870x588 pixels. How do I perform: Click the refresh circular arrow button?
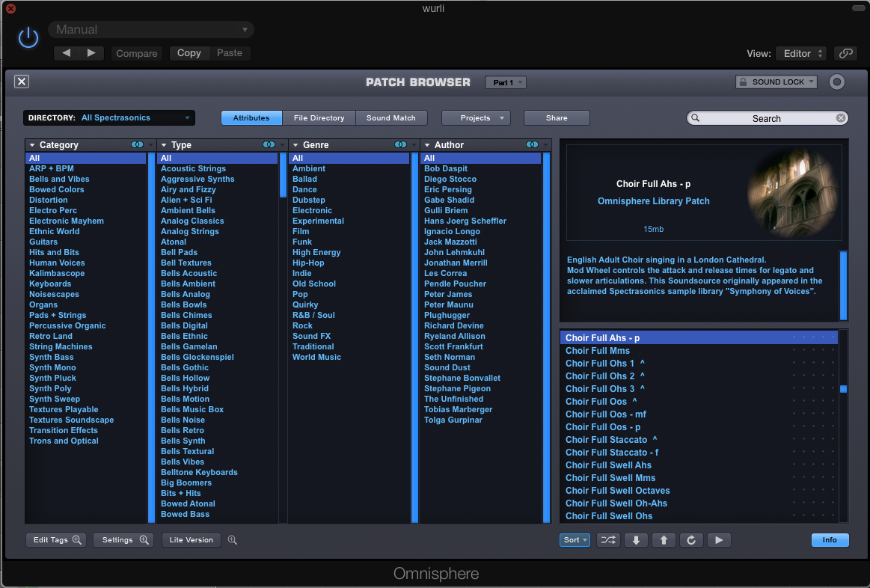pyautogui.click(x=691, y=539)
